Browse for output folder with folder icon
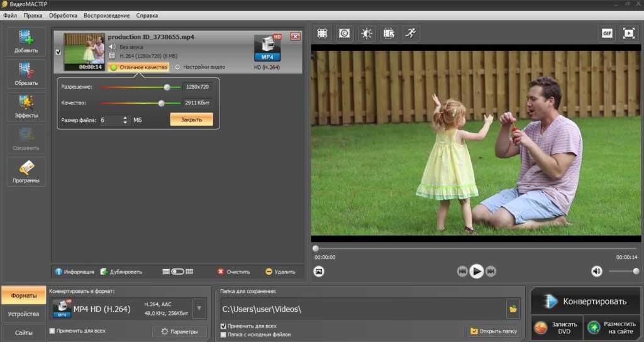 [x=513, y=309]
